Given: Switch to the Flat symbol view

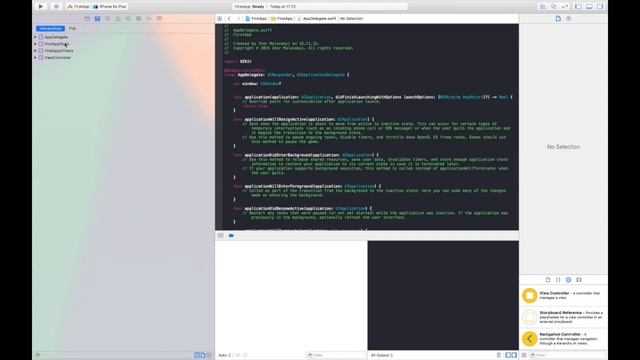Looking at the screenshot, I should pyautogui.click(x=72, y=29).
